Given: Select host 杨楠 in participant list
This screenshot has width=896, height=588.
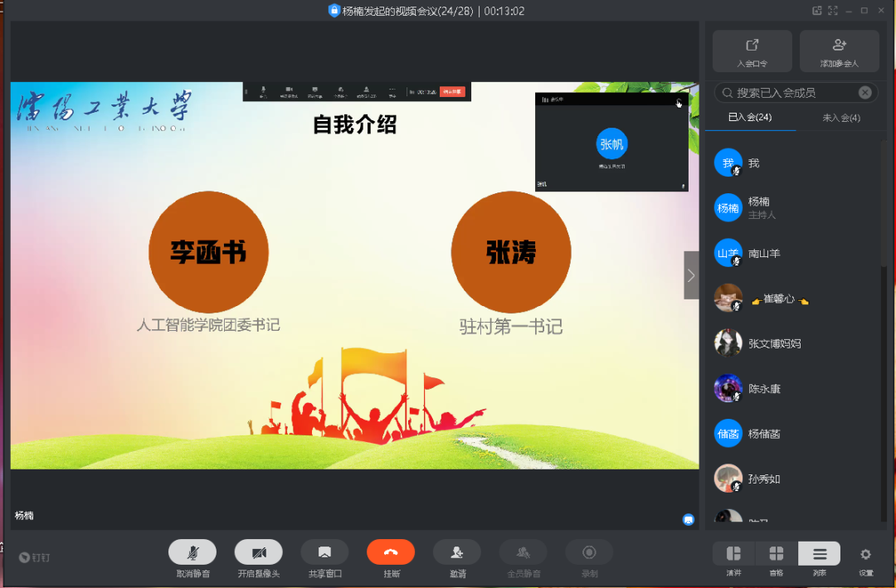Looking at the screenshot, I should pos(759,207).
